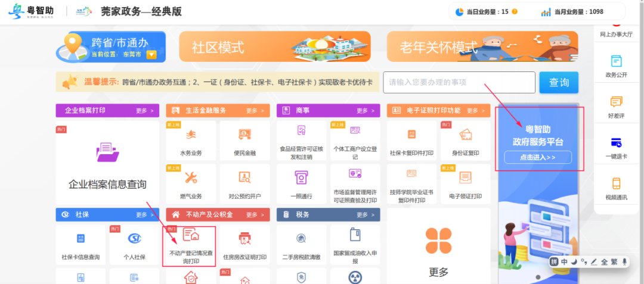
Task: Expand 更多 in 企业档案打印 header
Action: point(145,111)
